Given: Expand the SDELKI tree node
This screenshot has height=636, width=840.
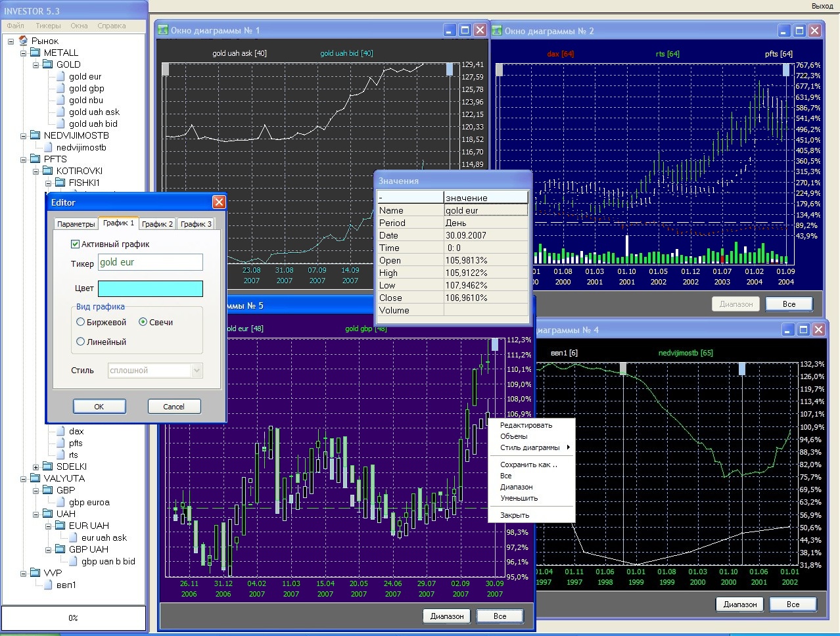Looking at the screenshot, I should [36, 467].
